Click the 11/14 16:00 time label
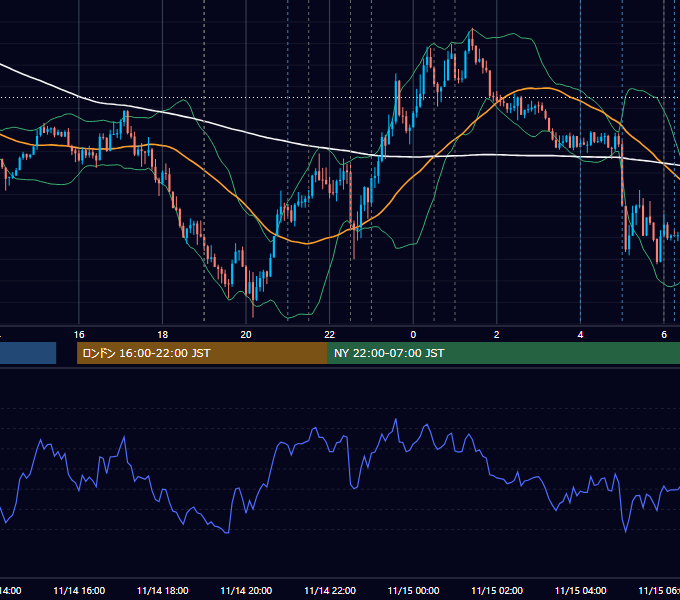680x600 pixels. click(x=79, y=590)
